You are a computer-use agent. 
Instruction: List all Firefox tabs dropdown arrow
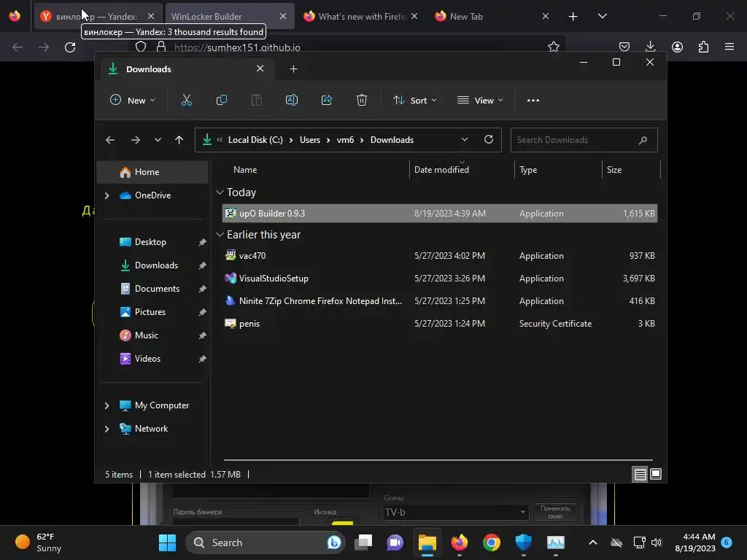[602, 16]
